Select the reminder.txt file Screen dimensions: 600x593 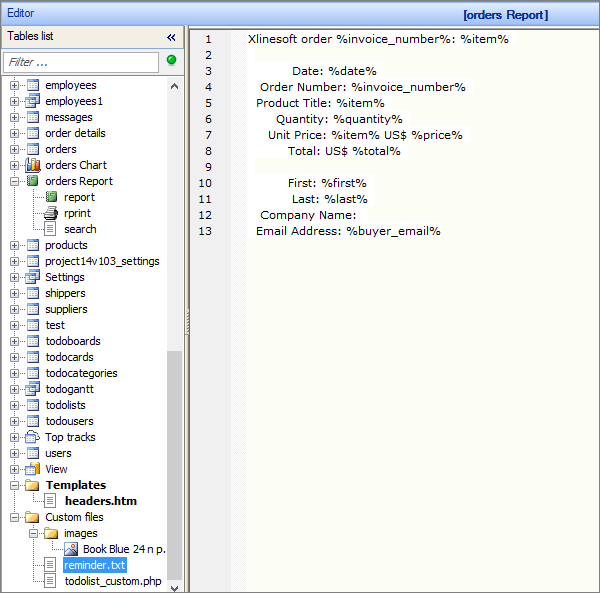[94, 565]
